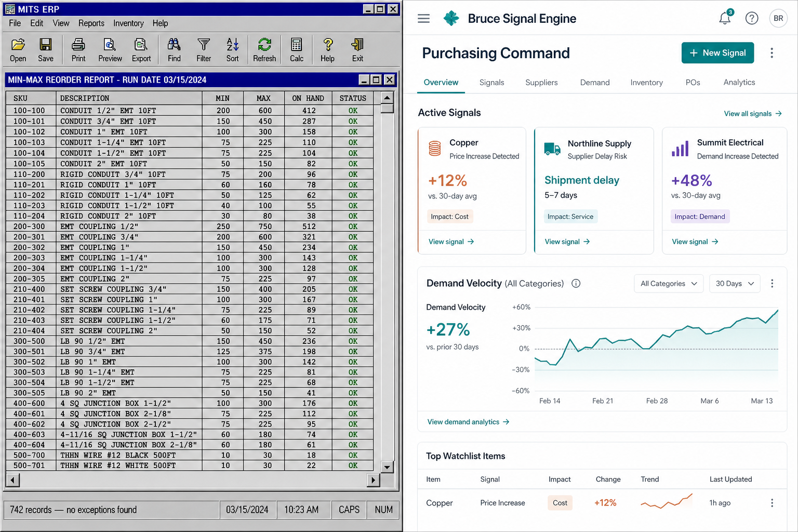The image size is (798, 532).
Task: Open the Help menu in menu bar
Action: (160, 23)
